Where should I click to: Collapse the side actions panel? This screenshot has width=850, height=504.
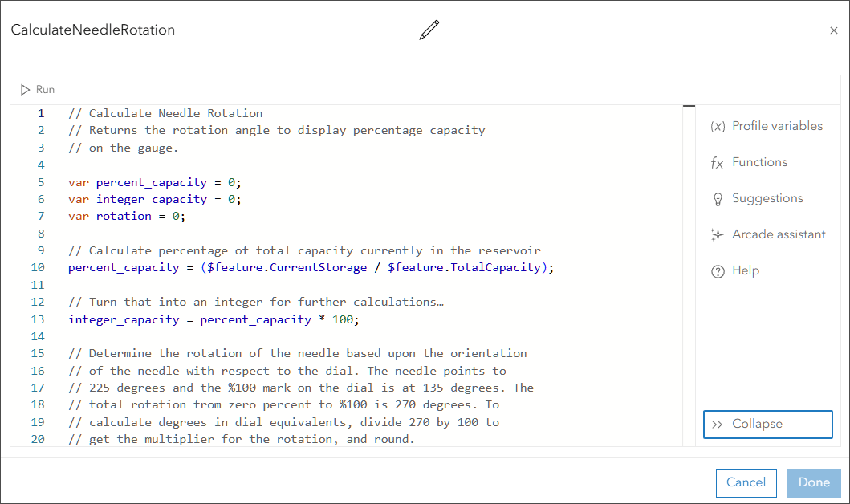click(x=767, y=425)
